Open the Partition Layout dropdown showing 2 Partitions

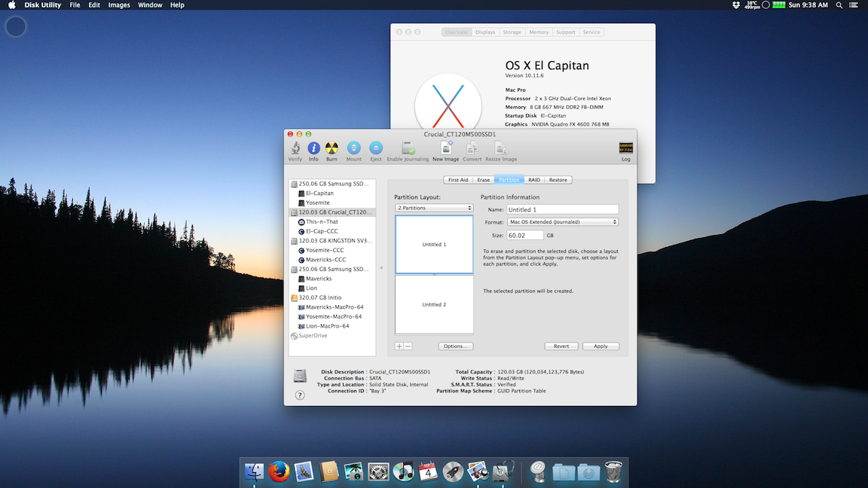(x=434, y=208)
